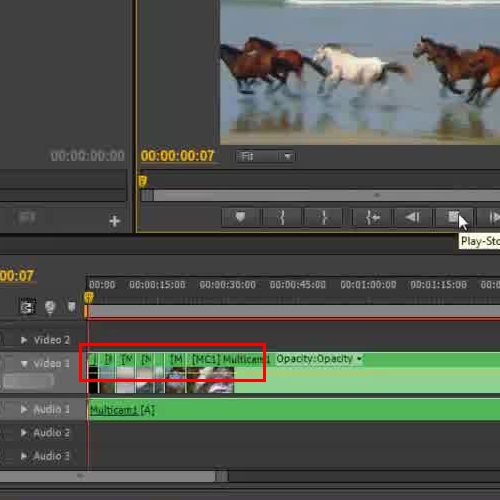Click the Program Monitor yellow playhead marker
This screenshot has width=500, height=500.
[x=143, y=181]
